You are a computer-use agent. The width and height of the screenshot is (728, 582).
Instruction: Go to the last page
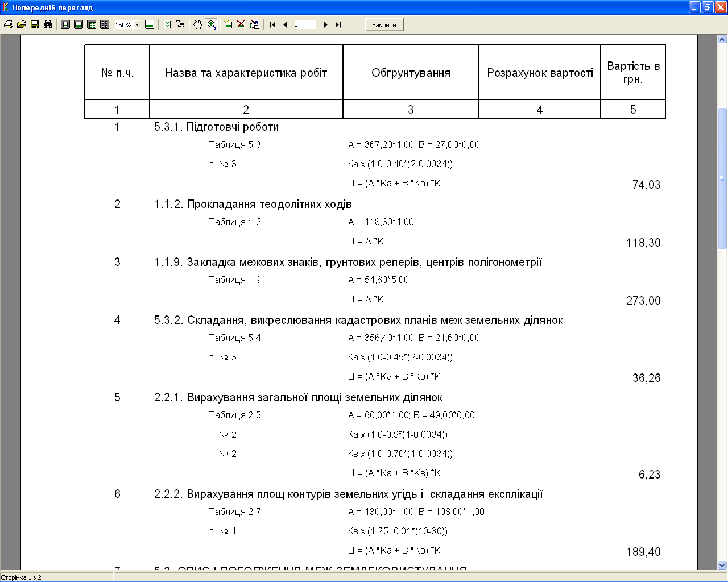pos(338,24)
